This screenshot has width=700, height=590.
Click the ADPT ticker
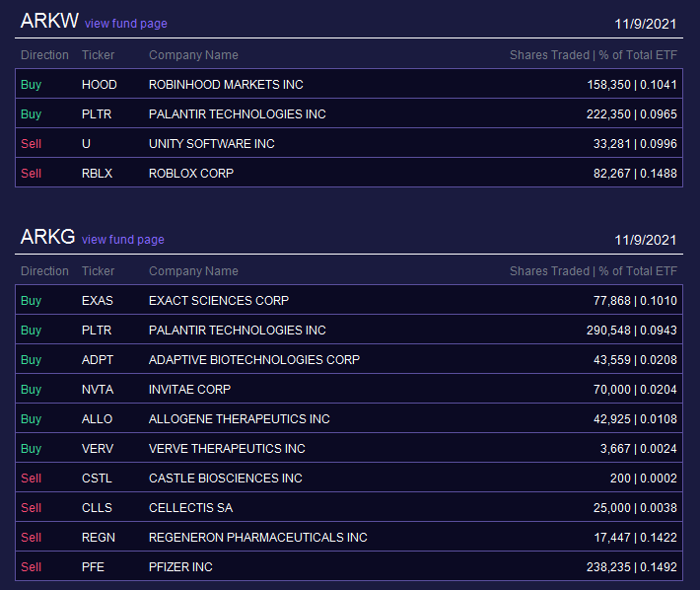coord(98,359)
